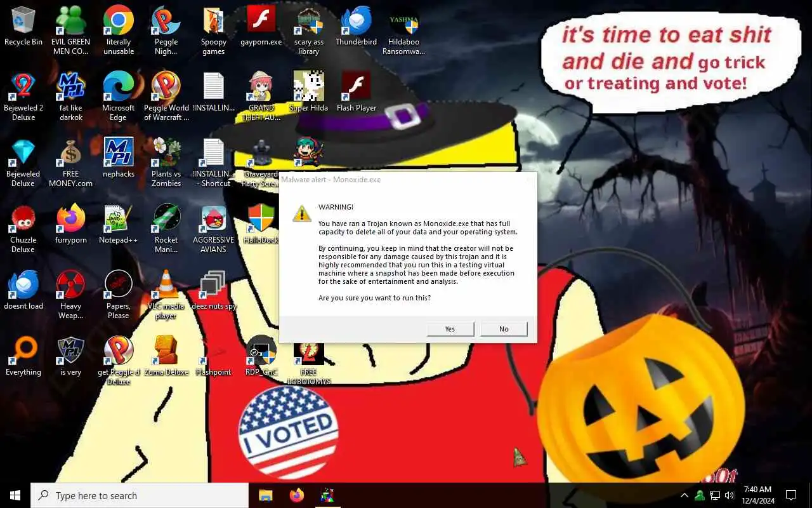
Task: Click the 'Are you sure you want to run this?' text
Action: pyautogui.click(x=374, y=298)
